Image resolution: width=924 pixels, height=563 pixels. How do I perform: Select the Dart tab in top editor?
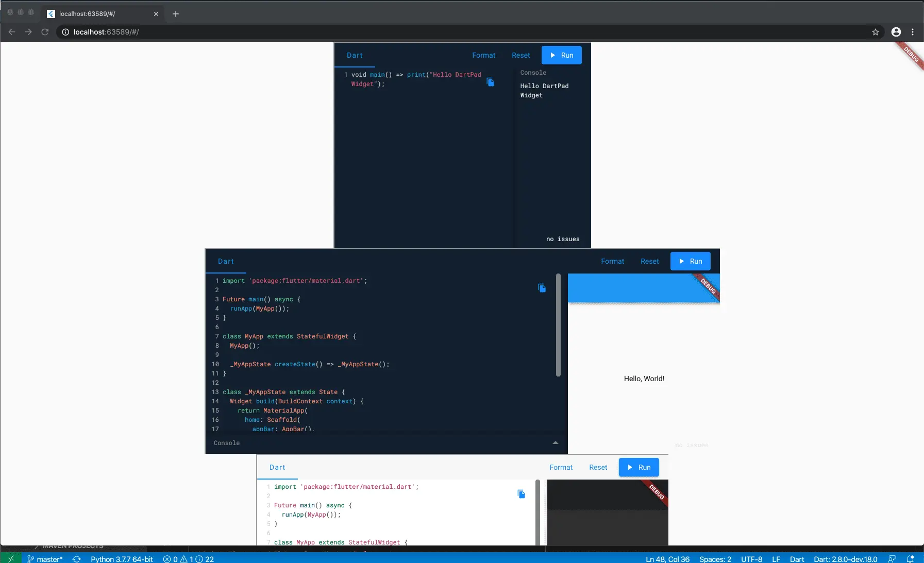click(x=355, y=55)
